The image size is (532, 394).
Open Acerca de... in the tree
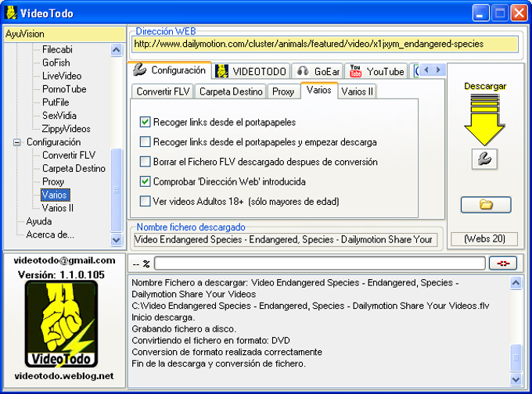click(x=50, y=235)
